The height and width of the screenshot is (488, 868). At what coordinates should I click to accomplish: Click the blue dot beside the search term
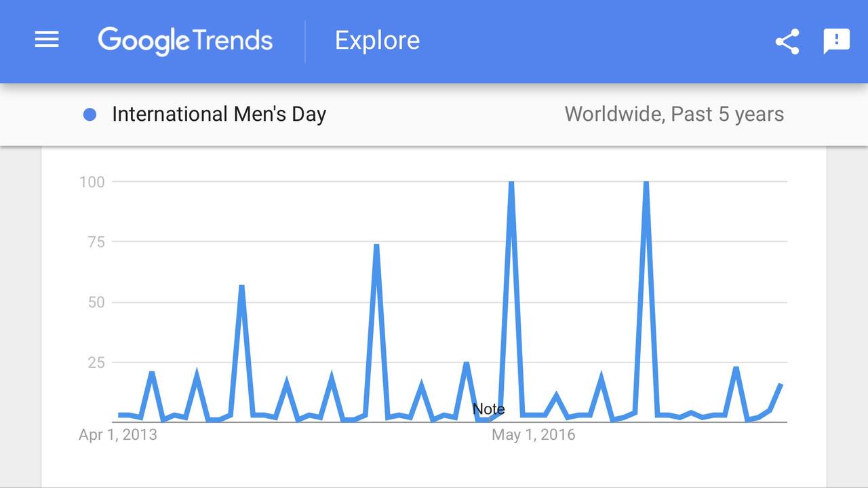coord(90,115)
